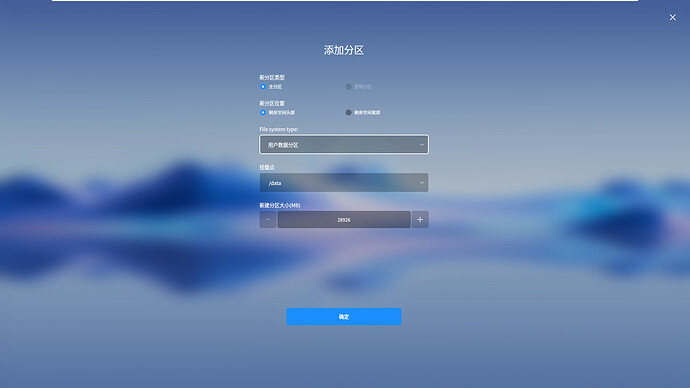Decrease partition size with minus button
This screenshot has width=690, height=388.
click(268, 220)
